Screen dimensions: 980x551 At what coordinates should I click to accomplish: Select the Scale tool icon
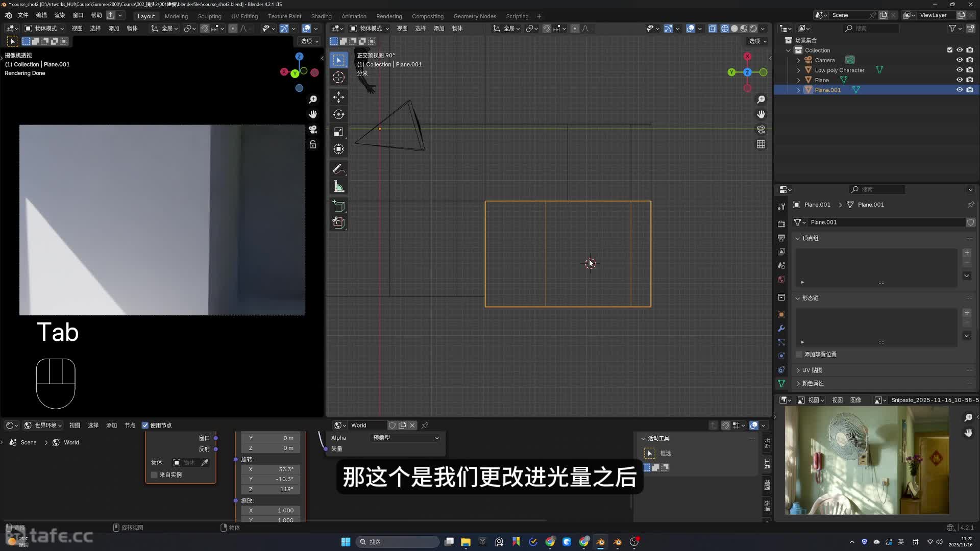(338, 132)
